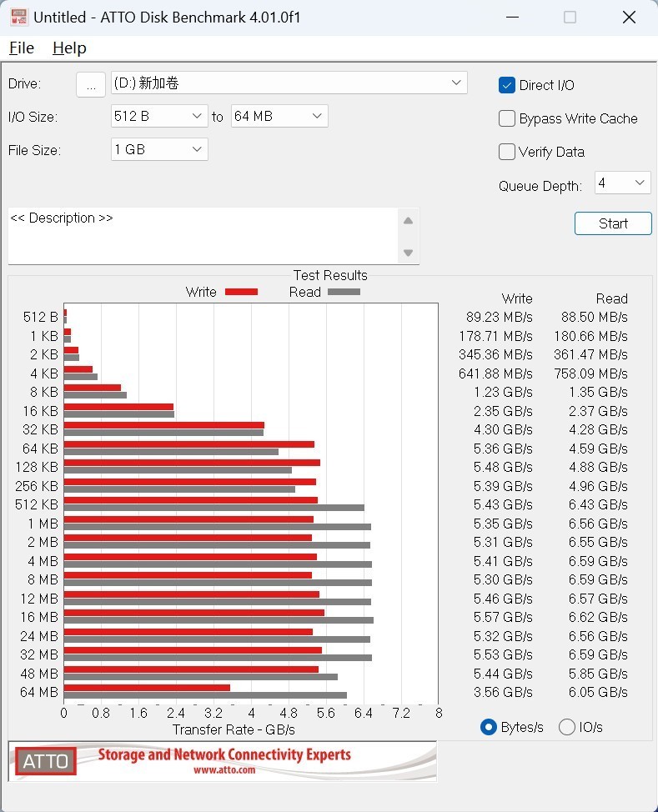Disable the Direct I/O checkbox
Image resolution: width=658 pixels, height=812 pixels.
[507, 85]
